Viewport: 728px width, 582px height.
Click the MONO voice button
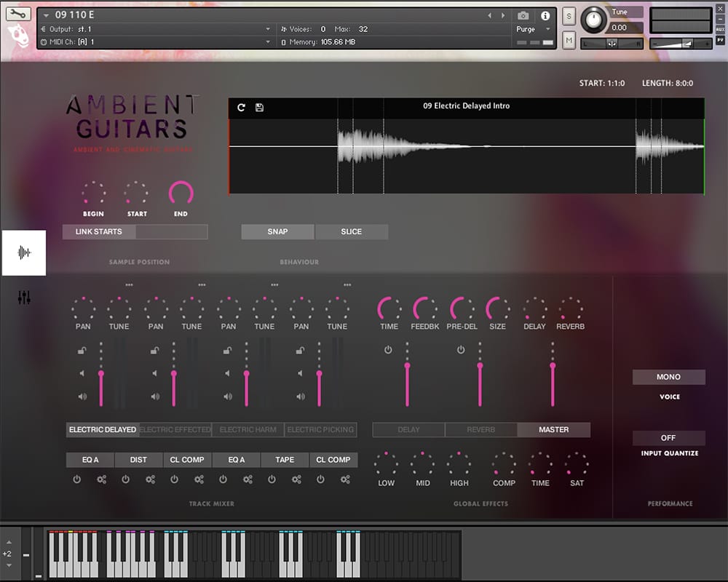tap(668, 377)
